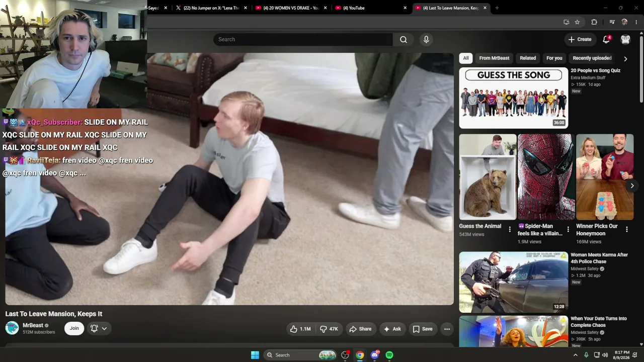Show hidden system tray icons
This screenshot has width=644, height=362.
click(x=576, y=355)
